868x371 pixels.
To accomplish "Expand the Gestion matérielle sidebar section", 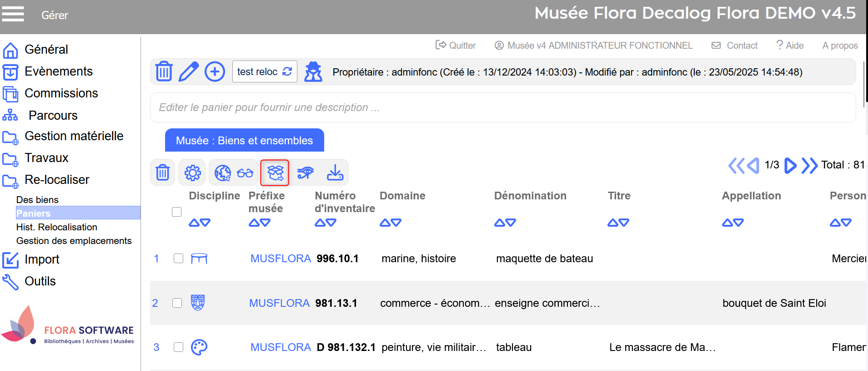I will 74,136.
